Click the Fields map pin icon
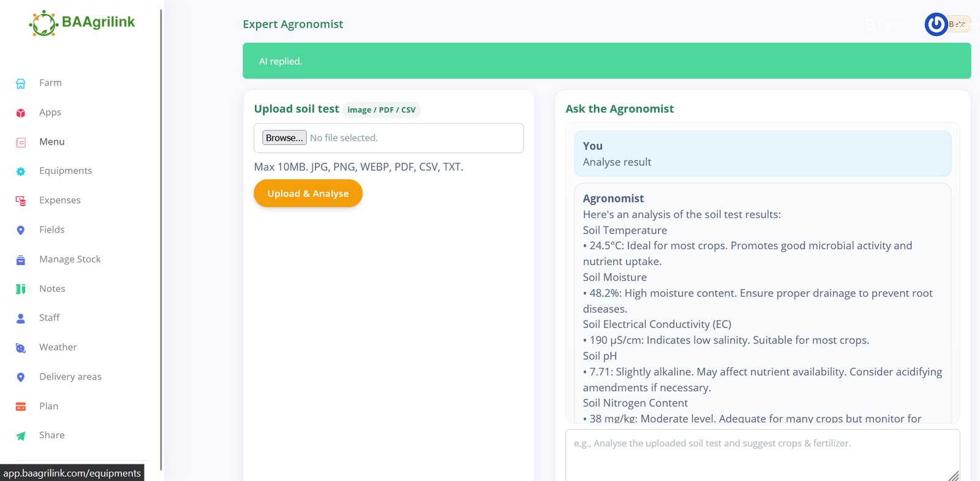The height and width of the screenshot is (481, 980). tap(20, 230)
